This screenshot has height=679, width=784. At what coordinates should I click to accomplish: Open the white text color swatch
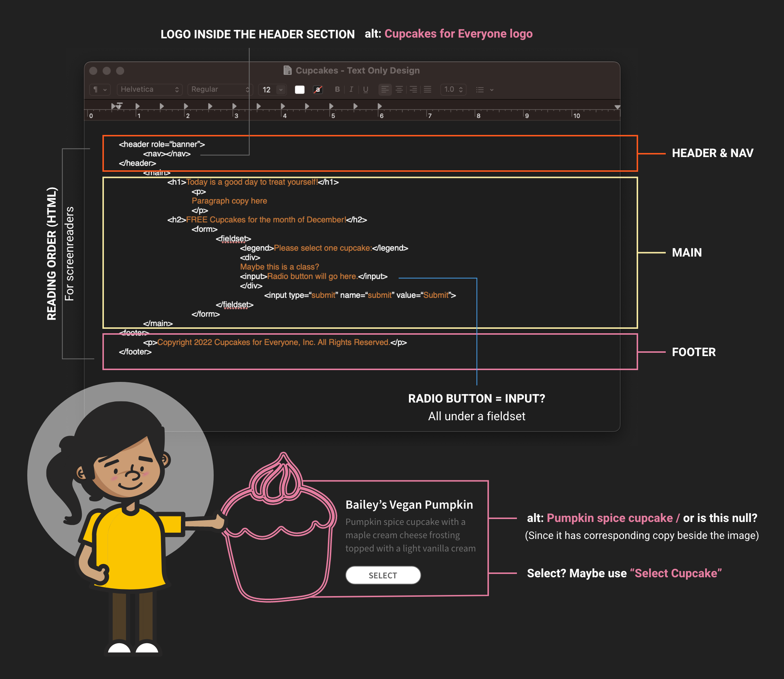300,90
